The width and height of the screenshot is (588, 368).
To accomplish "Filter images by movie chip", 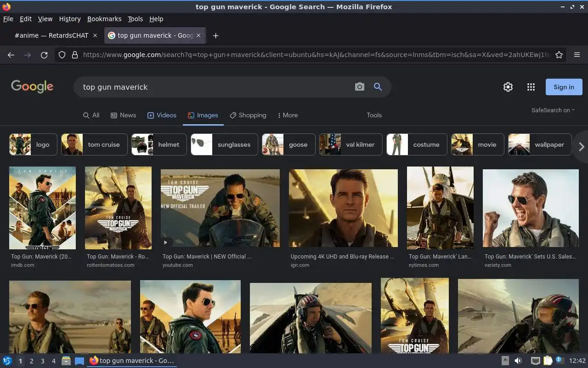I will pyautogui.click(x=477, y=144).
